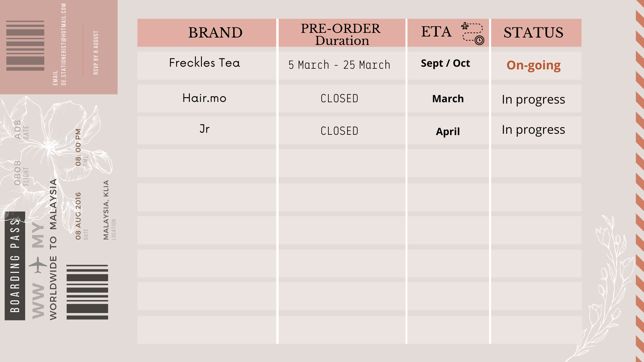The height and width of the screenshot is (362, 644).
Task: Click the pink barcode at top left
Action: 25,46
